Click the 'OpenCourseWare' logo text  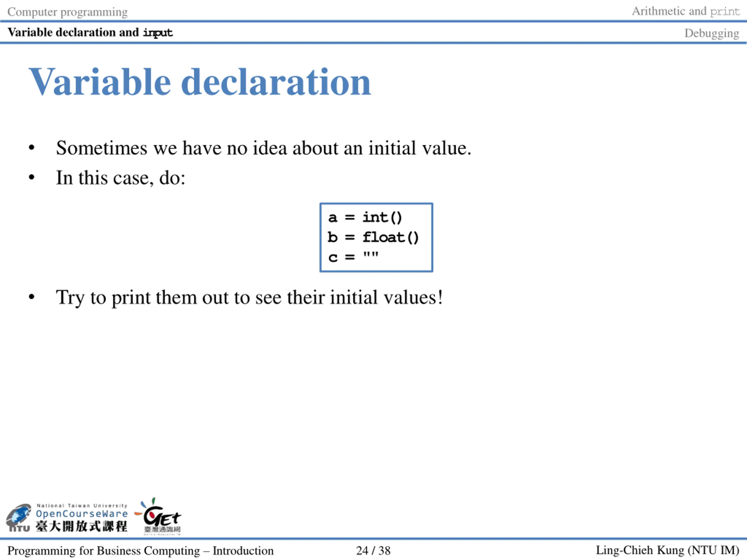(82, 514)
